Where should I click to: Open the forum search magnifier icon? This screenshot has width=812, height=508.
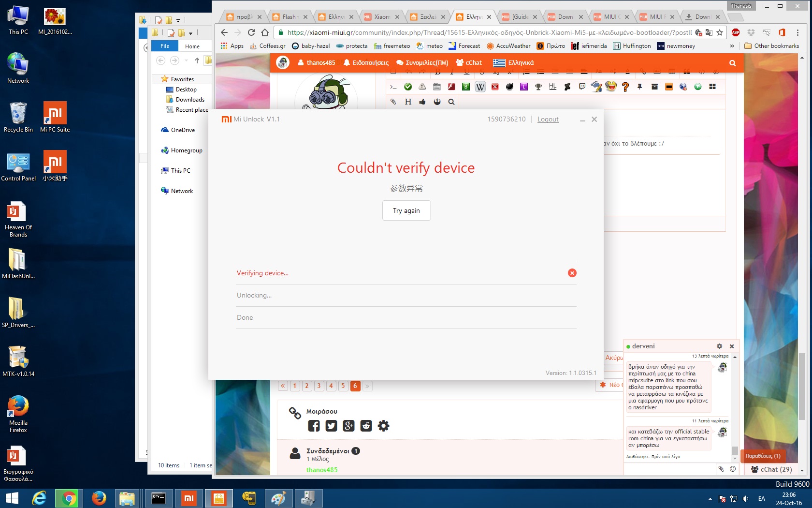coord(732,63)
